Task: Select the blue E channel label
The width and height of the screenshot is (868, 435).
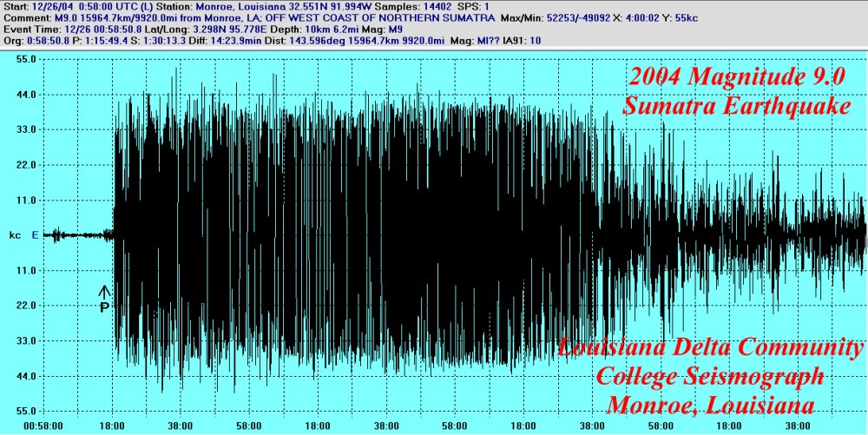Action: point(36,235)
